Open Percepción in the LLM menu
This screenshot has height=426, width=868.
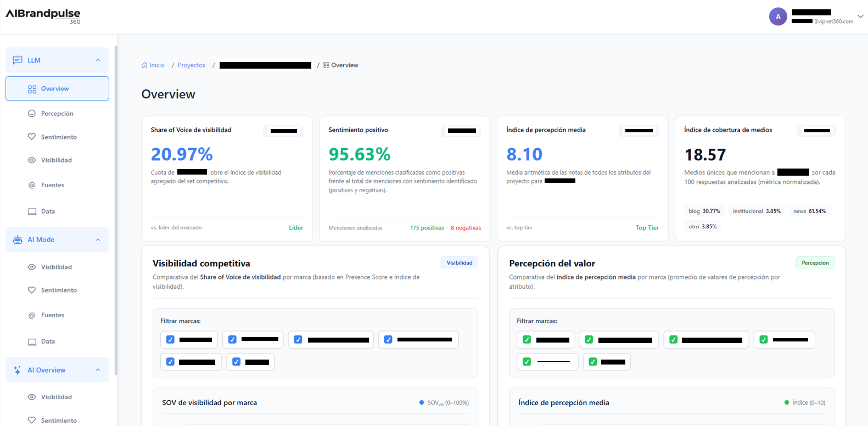tap(57, 114)
